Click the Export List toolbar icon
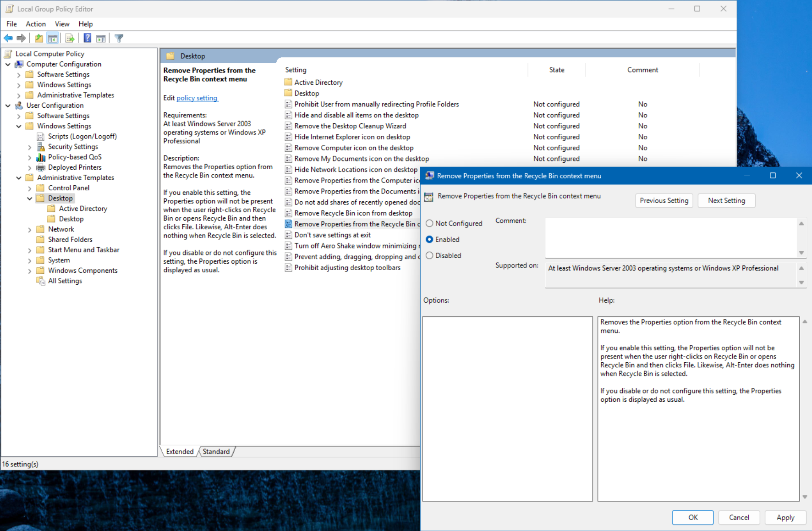 point(70,38)
